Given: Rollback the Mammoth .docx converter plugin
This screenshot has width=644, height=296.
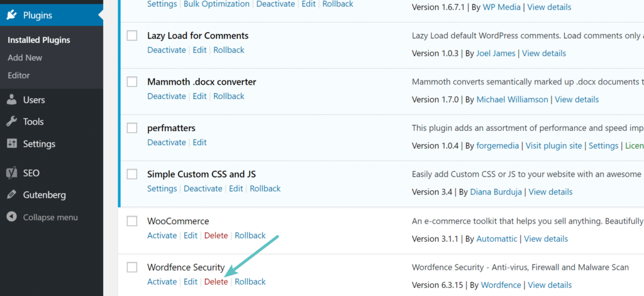Looking at the screenshot, I should (x=229, y=96).
